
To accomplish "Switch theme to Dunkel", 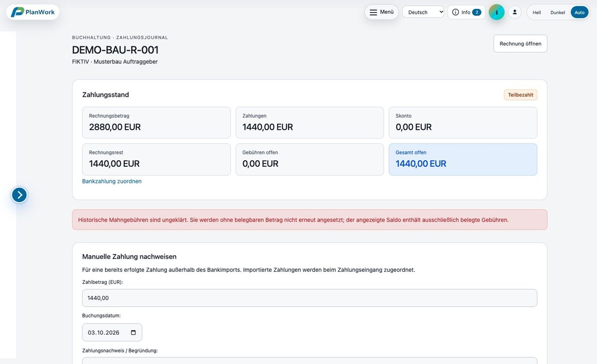I will (x=558, y=13).
